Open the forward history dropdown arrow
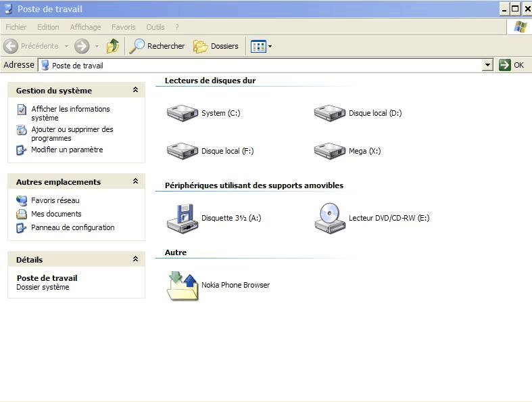The width and height of the screenshot is (532, 402). (x=97, y=46)
